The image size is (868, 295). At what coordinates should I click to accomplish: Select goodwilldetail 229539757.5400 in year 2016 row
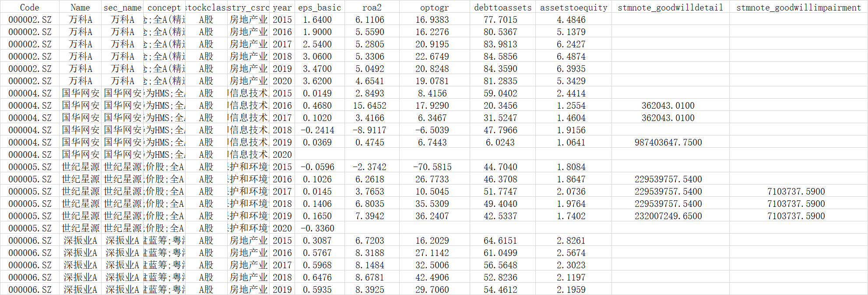coord(668,179)
